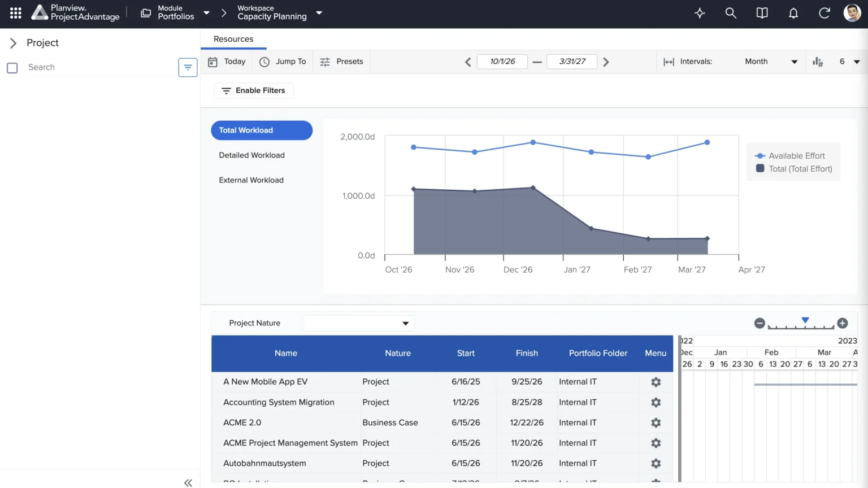868x488 pixels.
Task: Click the search magnifier icon in header
Action: coord(731,13)
